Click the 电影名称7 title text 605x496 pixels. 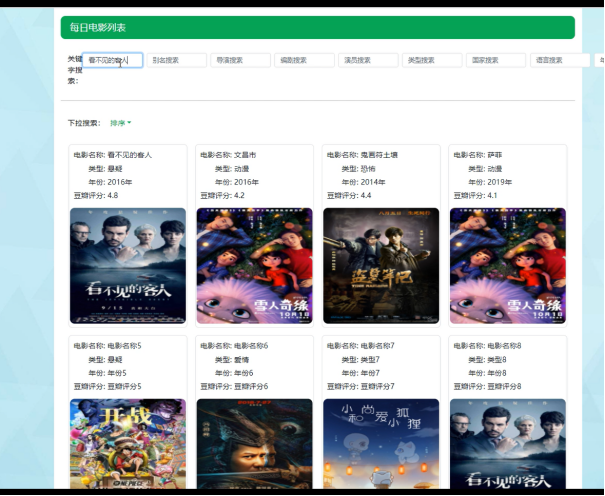click(361, 346)
